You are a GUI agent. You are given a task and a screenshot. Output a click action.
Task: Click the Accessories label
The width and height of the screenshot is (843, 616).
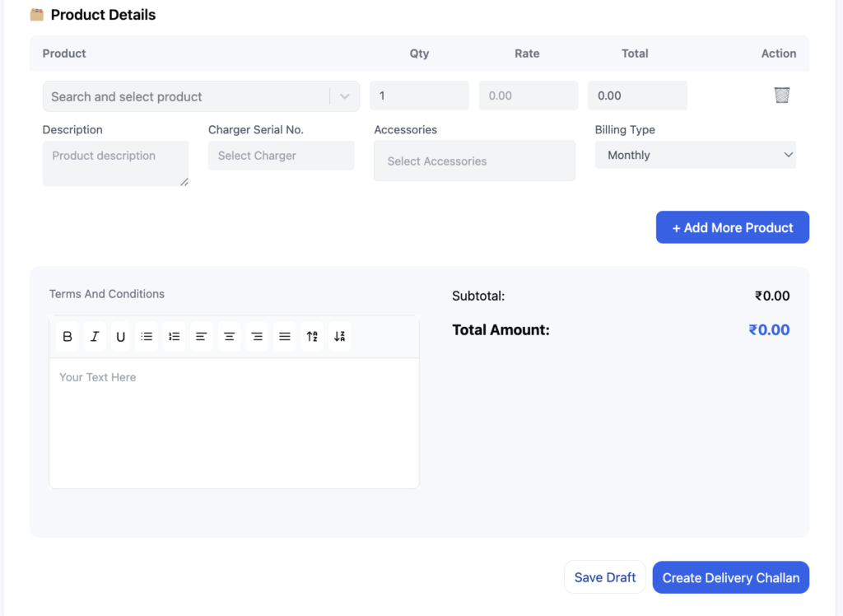click(x=405, y=129)
